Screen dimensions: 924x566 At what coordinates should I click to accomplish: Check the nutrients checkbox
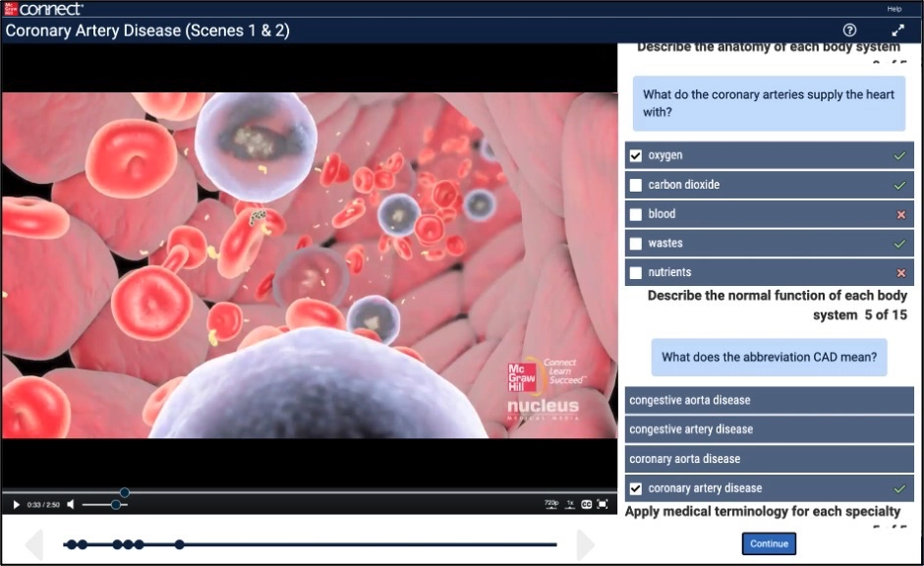click(636, 273)
